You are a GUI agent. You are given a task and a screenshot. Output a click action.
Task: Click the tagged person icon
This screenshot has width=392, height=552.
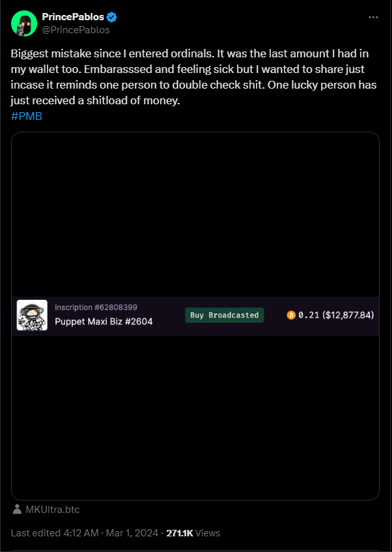(x=16, y=510)
